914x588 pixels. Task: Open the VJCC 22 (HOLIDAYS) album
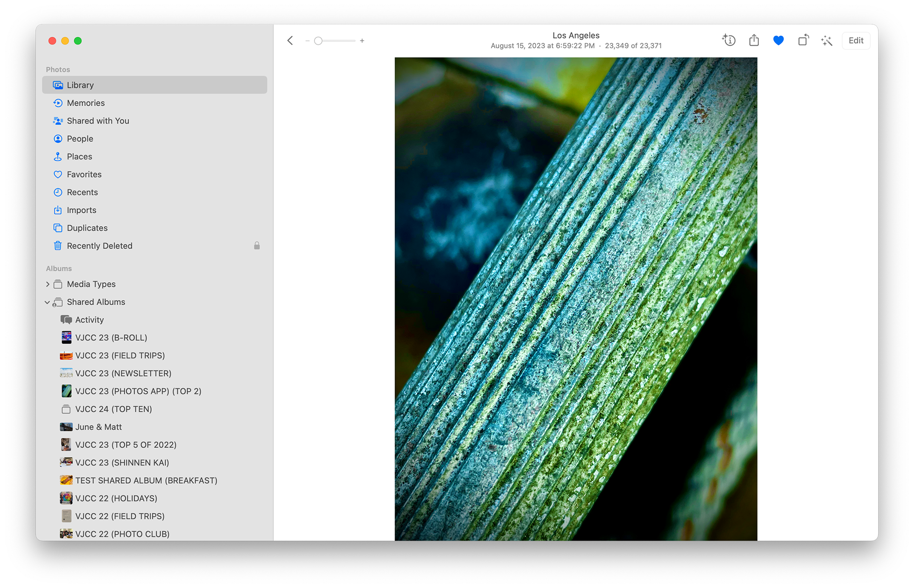pos(155,498)
